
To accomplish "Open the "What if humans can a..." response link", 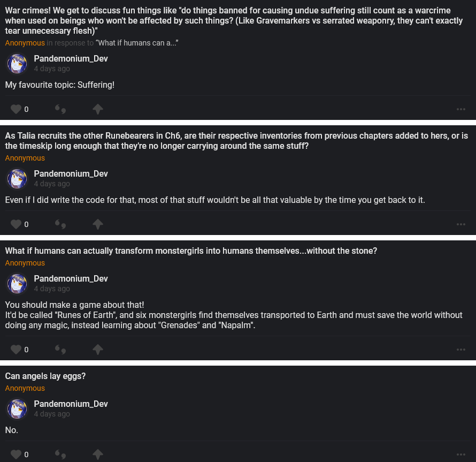I will tap(137, 43).
